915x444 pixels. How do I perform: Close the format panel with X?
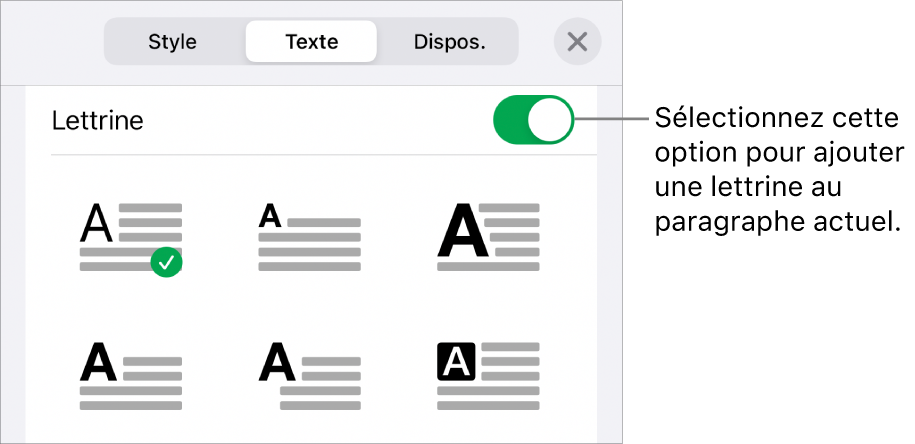(x=577, y=42)
